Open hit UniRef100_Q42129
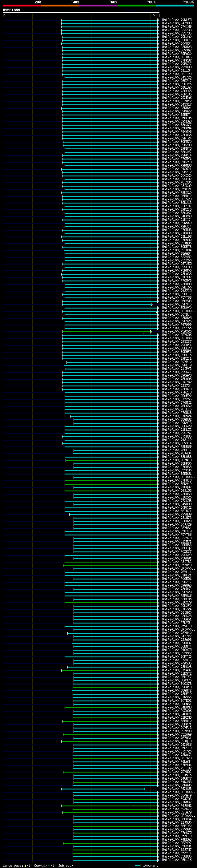This screenshot has height=868, width=197. 177,440
